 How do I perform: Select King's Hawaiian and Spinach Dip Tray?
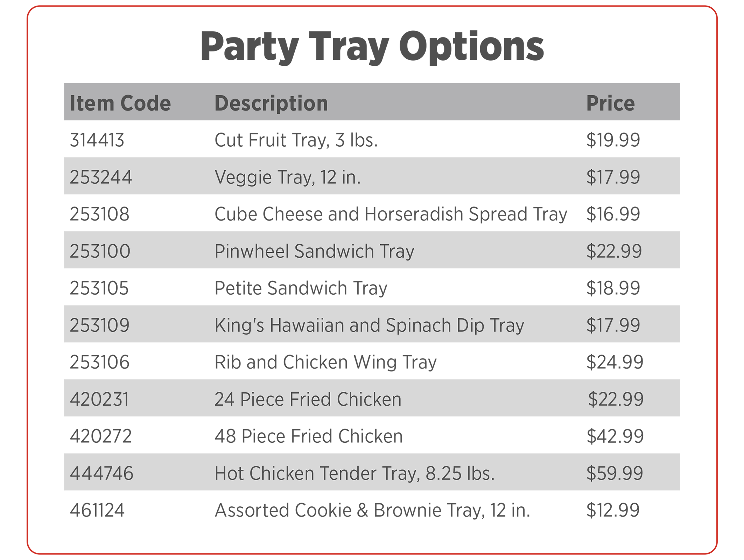tap(369, 325)
